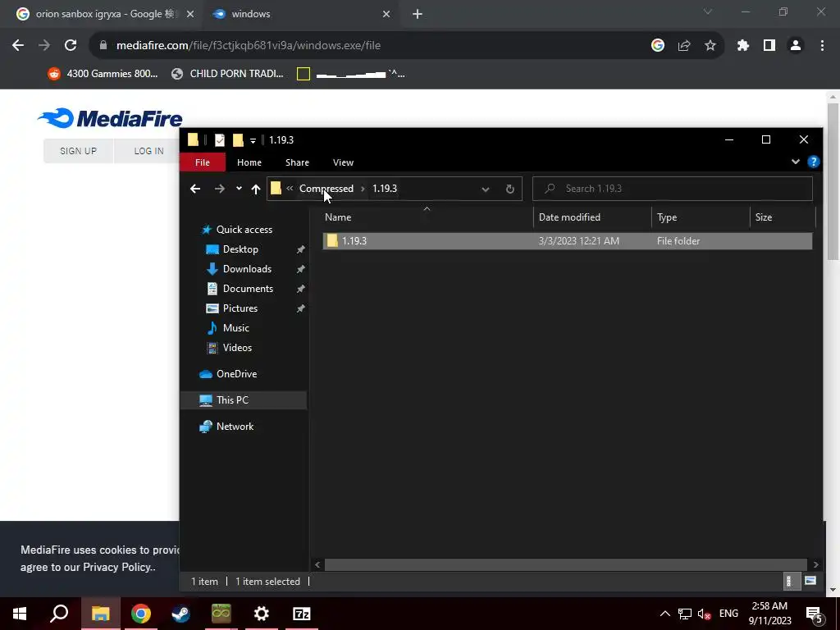The height and width of the screenshot is (630, 840).
Task: Open 7-Zip from the taskbar
Action: point(302,614)
